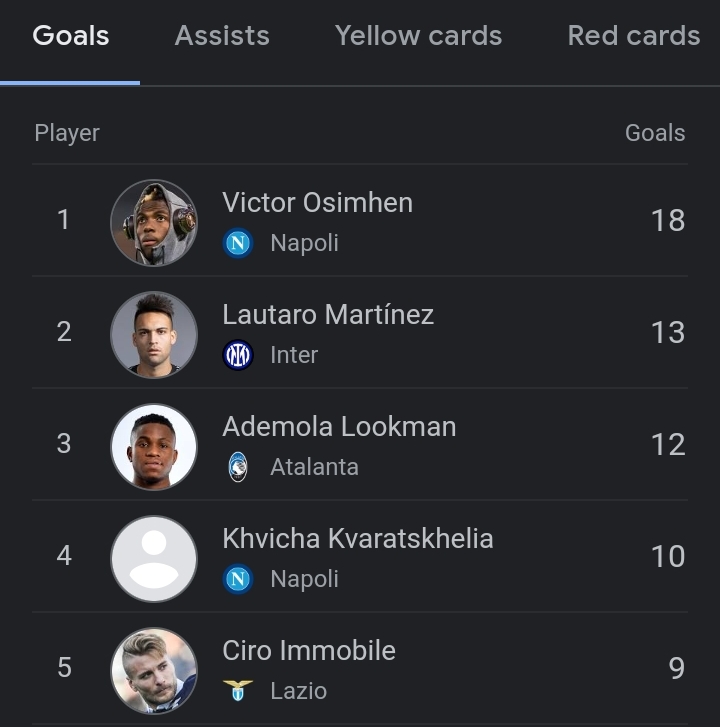The width and height of the screenshot is (720, 727).
Task: Click the Ademola Lookman player name
Action: click(x=339, y=427)
